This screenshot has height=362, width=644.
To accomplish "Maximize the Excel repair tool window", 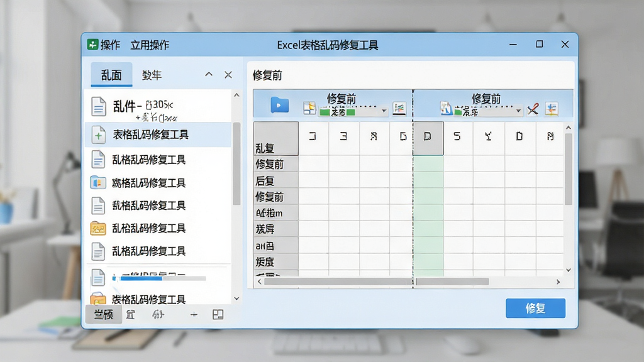I will click(x=539, y=44).
